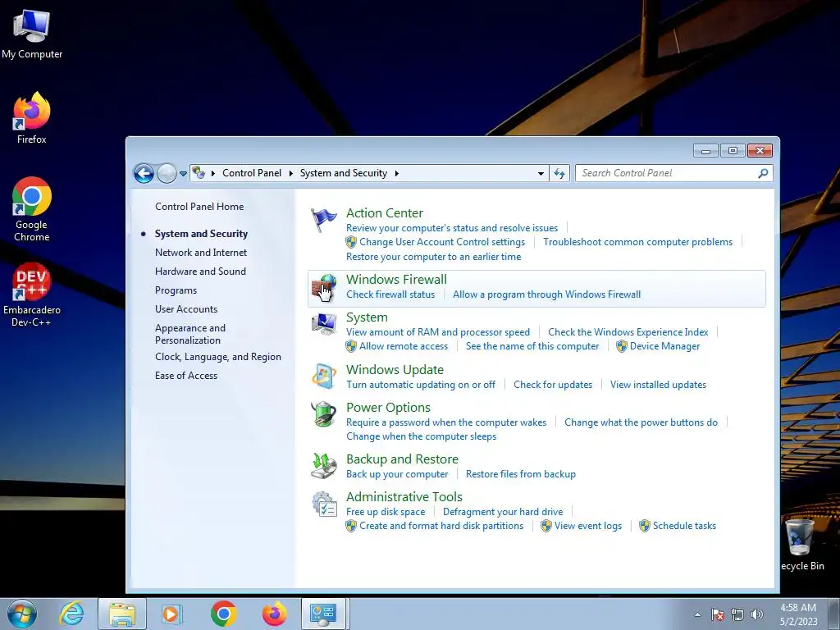Open the Recycle Bin desktop icon
The width and height of the screenshot is (840, 630).
pos(801,545)
